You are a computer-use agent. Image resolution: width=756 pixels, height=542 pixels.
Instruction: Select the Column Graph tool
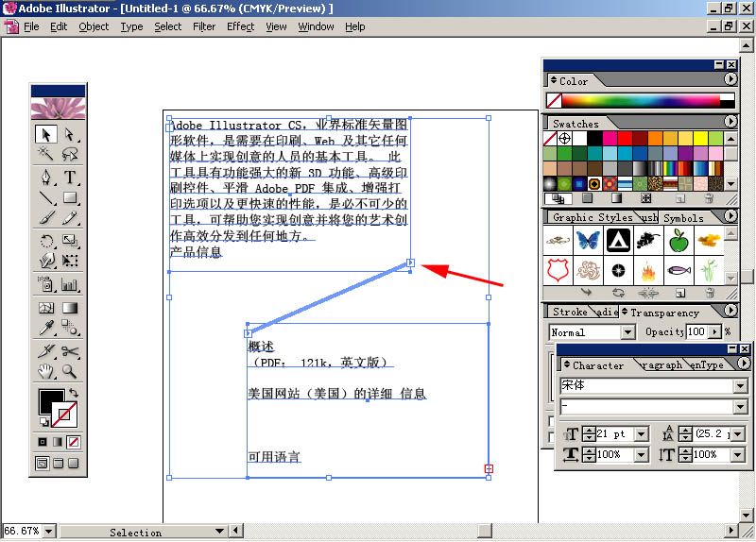click(70, 284)
